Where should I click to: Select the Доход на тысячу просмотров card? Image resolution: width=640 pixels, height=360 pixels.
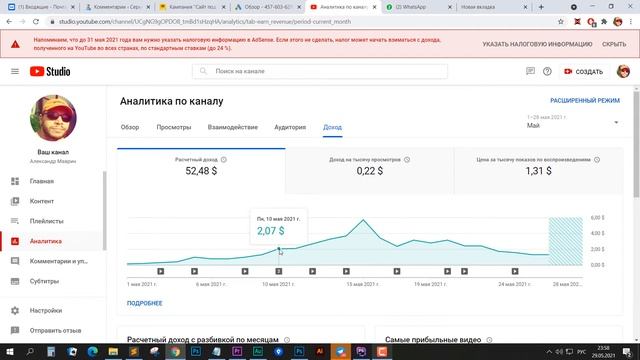click(370, 171)
